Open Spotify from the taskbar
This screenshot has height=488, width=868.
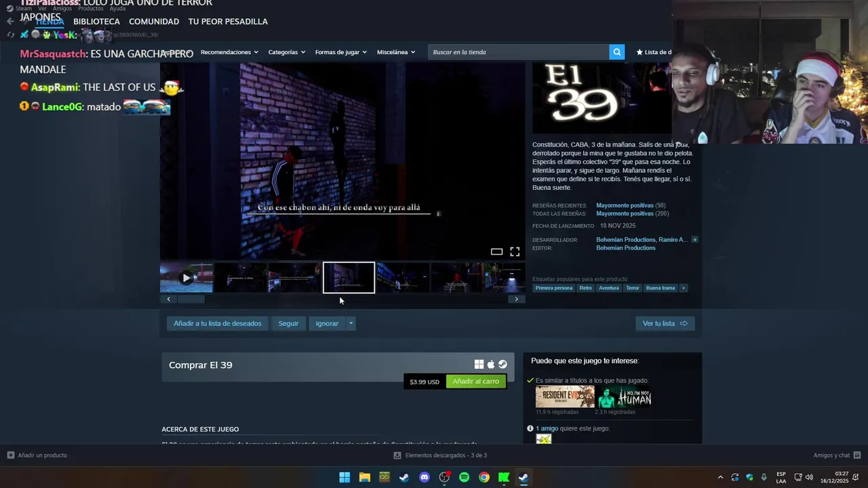(x=464, y=477)
